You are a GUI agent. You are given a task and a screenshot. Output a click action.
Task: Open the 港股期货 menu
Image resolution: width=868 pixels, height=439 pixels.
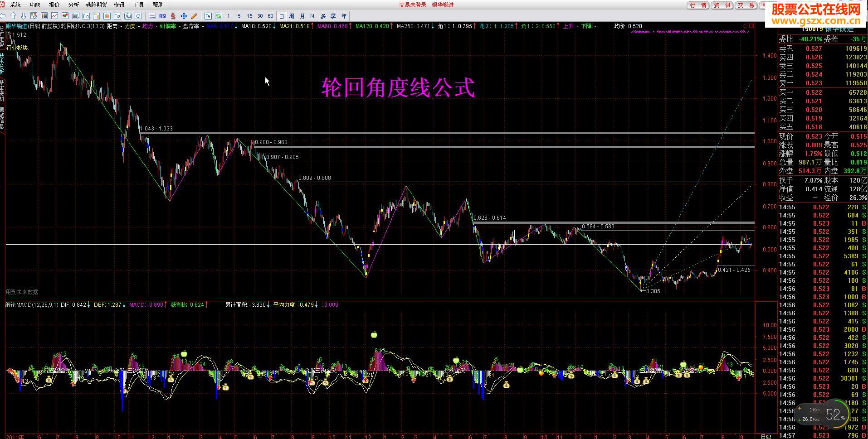pyautogui.click(x=96, y=5)
